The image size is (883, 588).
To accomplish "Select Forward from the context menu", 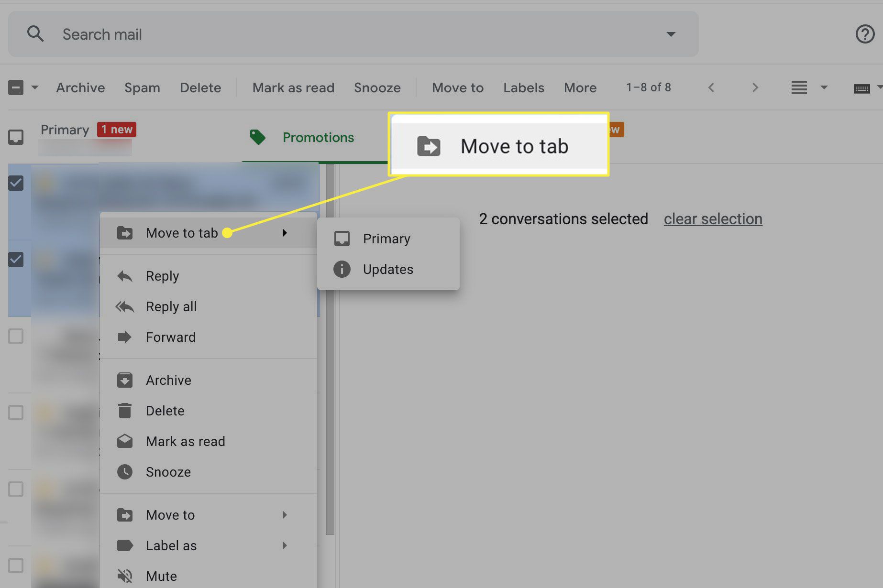I will click(x=209, y=337).
